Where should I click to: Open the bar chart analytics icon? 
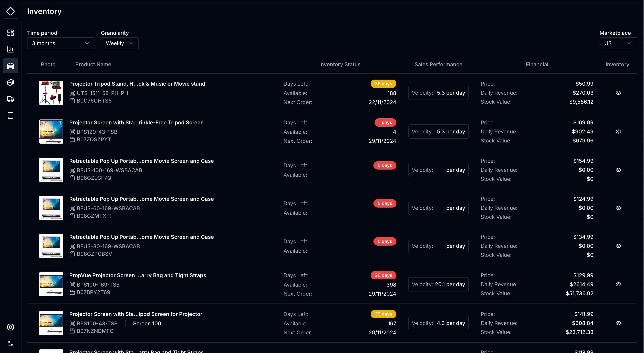click(11, 49)
